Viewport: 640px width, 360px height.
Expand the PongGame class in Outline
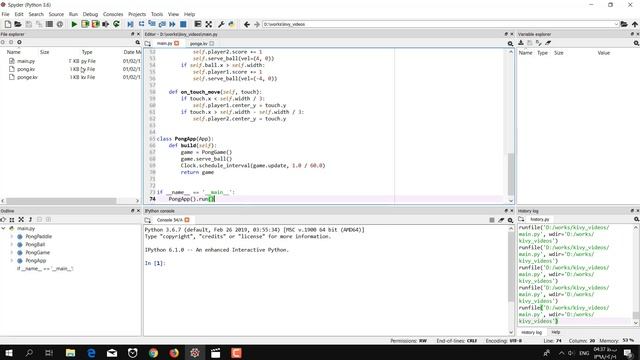click(x=12, y=253)
